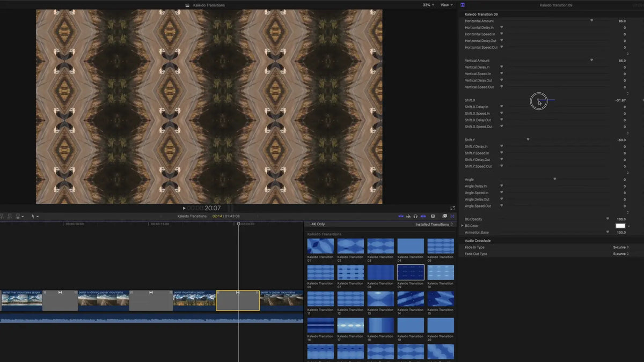Play the viewer with the play button
Viewport: 644px width, 362px height.
184,208
